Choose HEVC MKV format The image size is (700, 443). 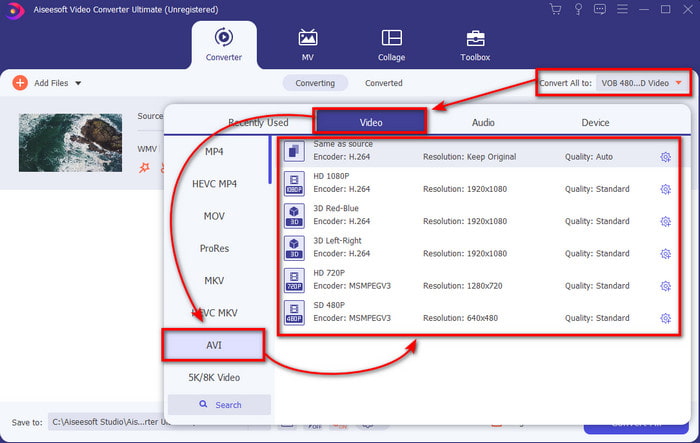214,313
